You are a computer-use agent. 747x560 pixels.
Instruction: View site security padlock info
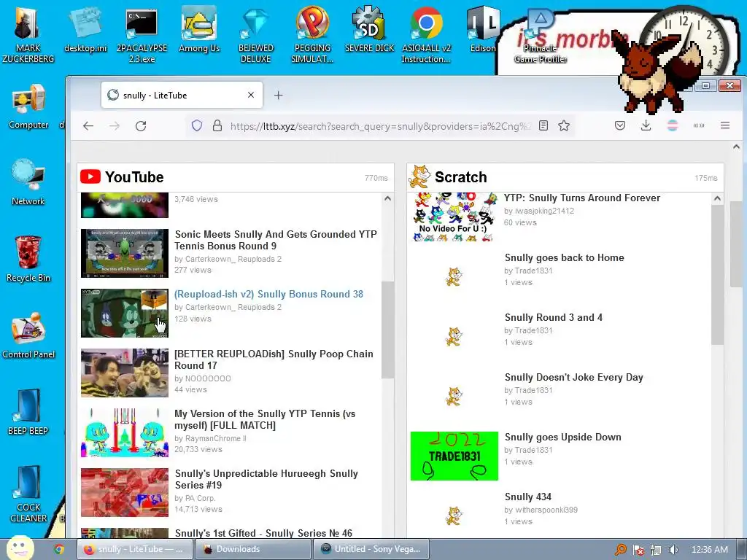pos(217,125)
